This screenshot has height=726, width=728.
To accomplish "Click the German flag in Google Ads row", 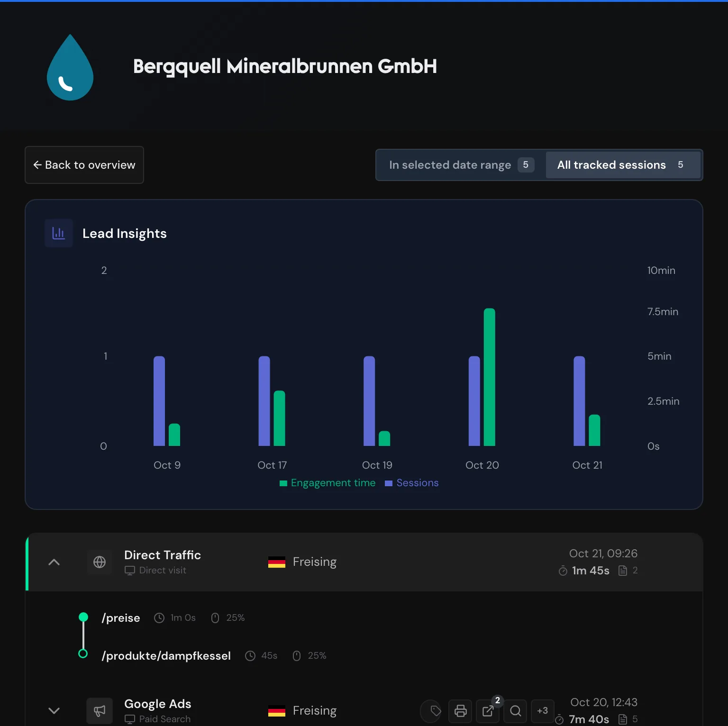I will click(x=277, y=711).
